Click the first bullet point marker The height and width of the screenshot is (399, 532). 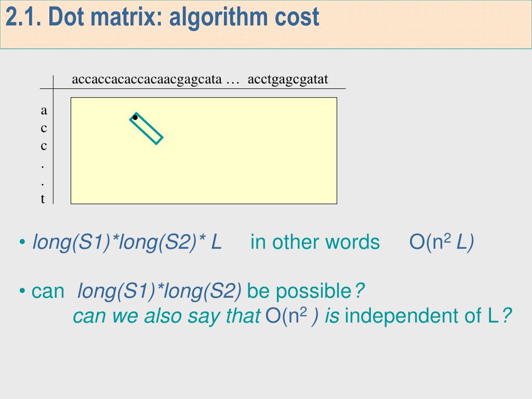(22, 242)
